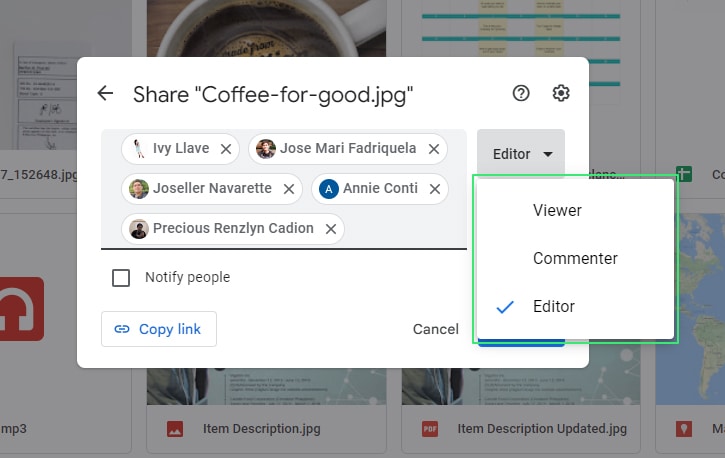Screen dimensions: 725x458
Task: Click the Copy link button
Action: pyautogui.click(x=159, y=329)
